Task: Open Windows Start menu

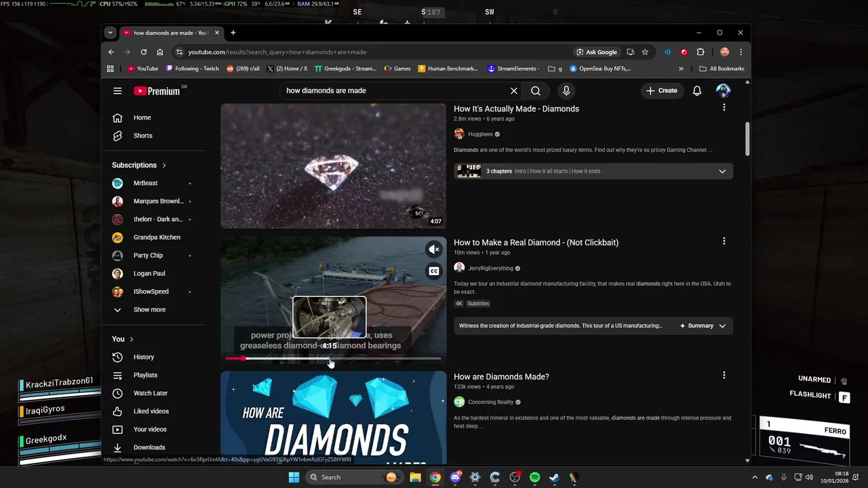Action: (x=294, y=477)
